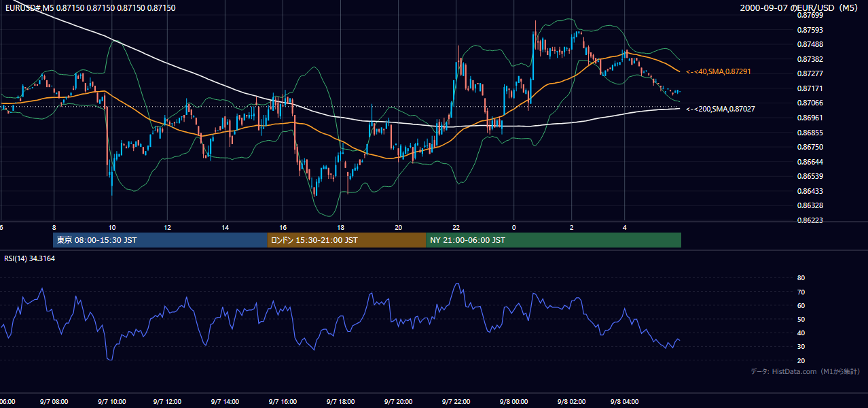Click hour label 16 under the candlestick chart
This screenshot has width=868, height=408.
283,227
